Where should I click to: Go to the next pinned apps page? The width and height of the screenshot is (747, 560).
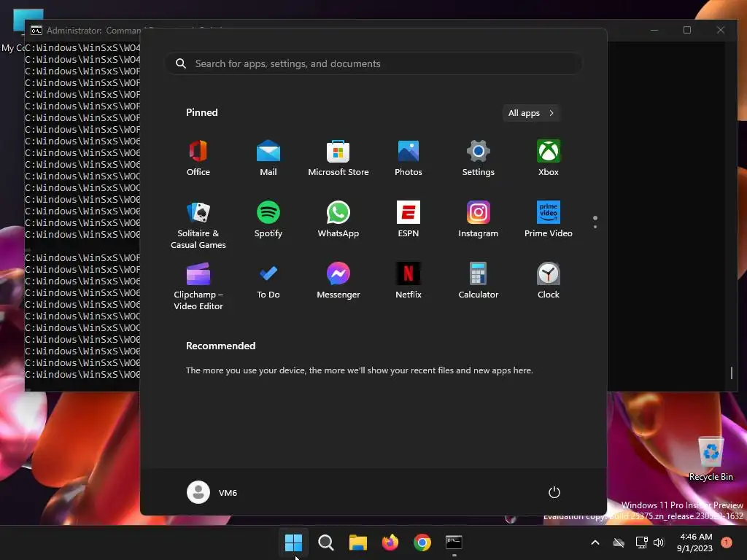pyautogui.click(x=595, y=227)
